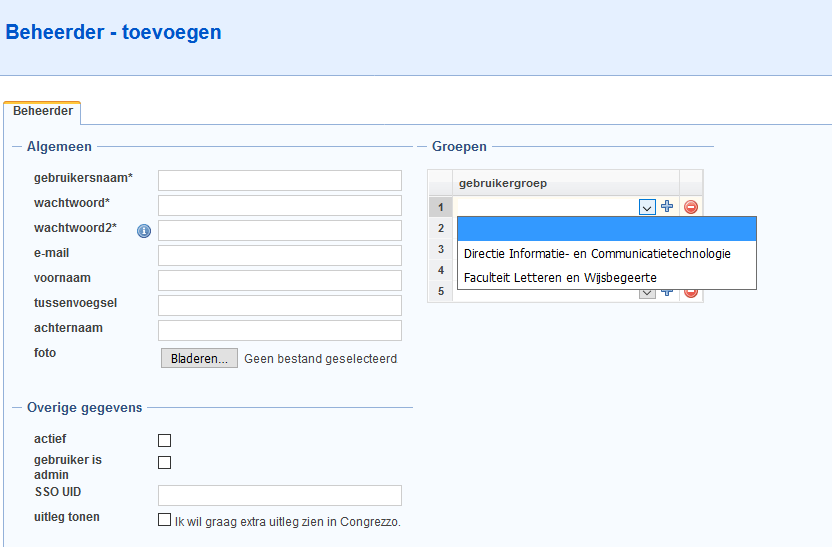832x547 pixels.
Task: Click the Bladeren... file browse button
Action: [199, 359]
